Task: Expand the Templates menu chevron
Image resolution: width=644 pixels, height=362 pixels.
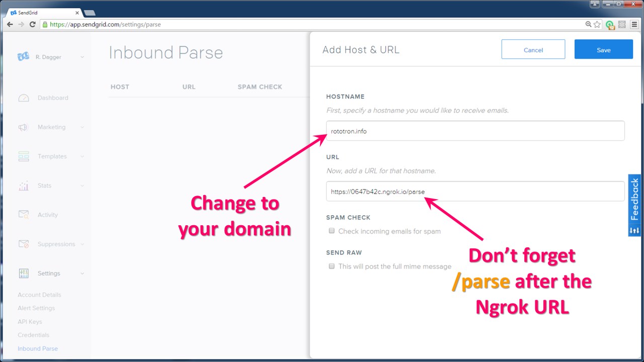Action: pos(82,156)
